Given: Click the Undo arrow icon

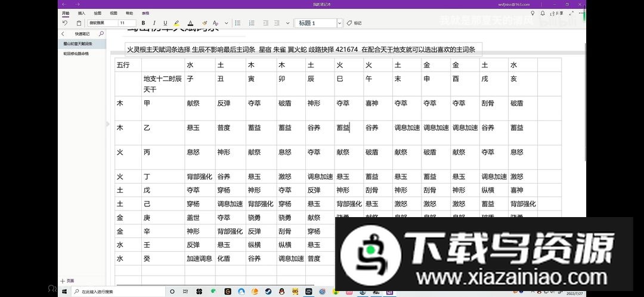Looking at the screenshot, I should (64, 23).
